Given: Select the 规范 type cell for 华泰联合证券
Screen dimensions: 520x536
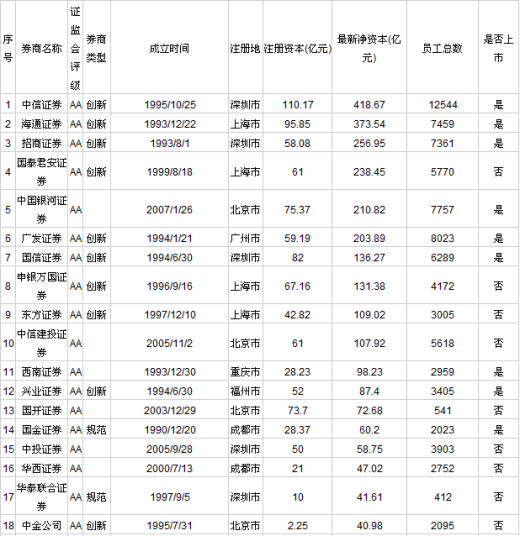Looking at the screenshot, I should 96,497.
